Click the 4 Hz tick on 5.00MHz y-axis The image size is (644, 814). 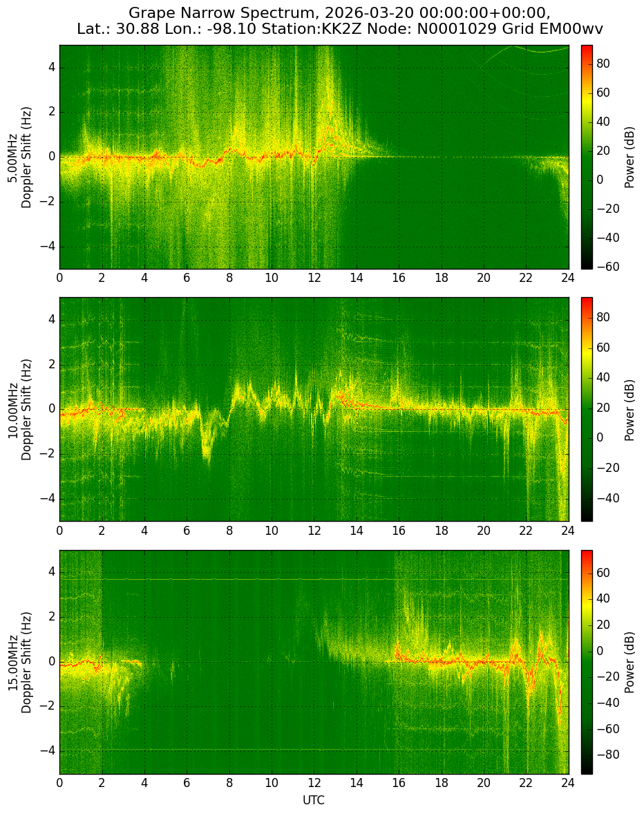point(53,68)
